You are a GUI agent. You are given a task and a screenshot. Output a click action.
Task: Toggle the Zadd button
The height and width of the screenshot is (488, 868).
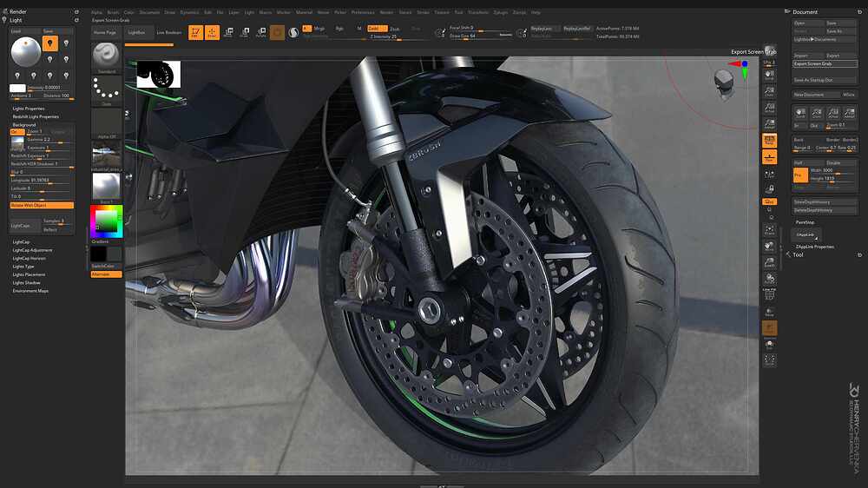[377, 29]
